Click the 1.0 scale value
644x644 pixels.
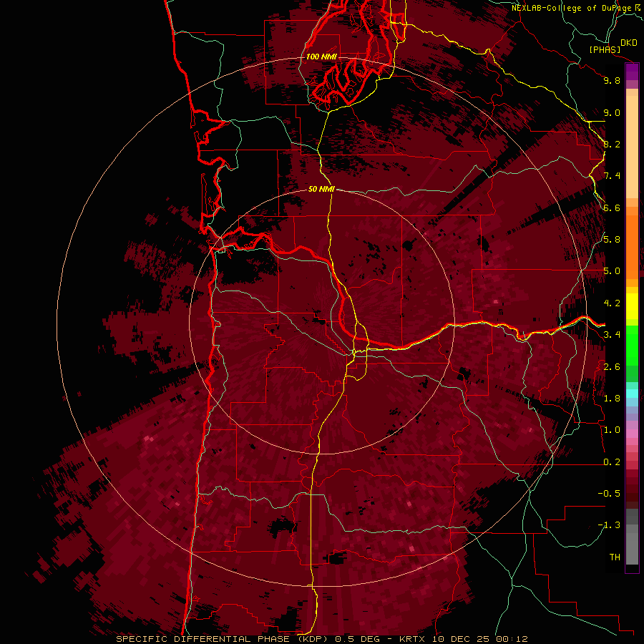(x=612, y=430)
